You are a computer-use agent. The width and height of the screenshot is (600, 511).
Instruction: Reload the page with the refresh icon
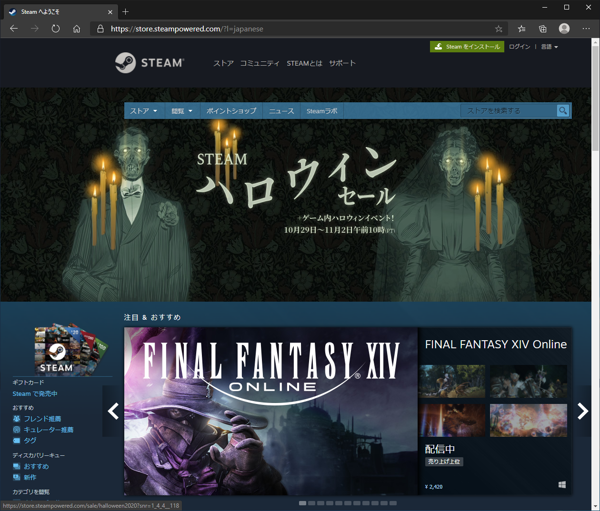pyautogui.click(x=55, y=29)
